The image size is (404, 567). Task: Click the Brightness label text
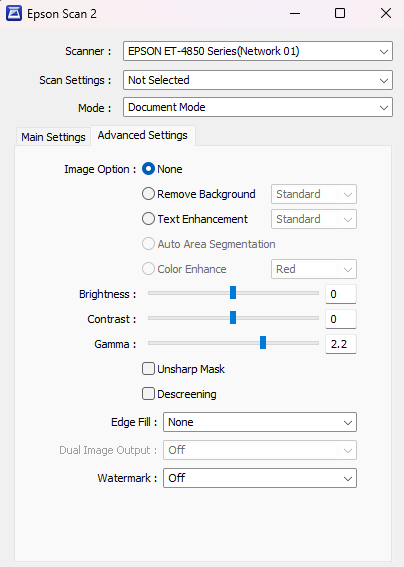107,294
